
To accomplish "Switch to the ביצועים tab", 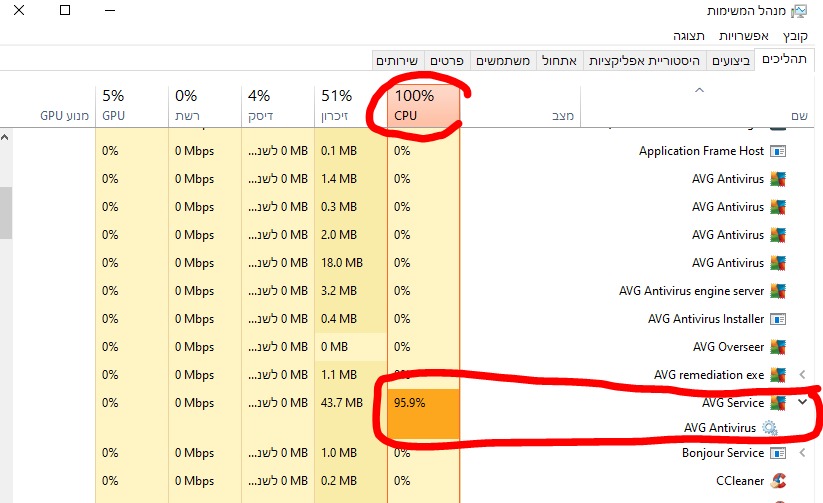I will pos(731,61).
